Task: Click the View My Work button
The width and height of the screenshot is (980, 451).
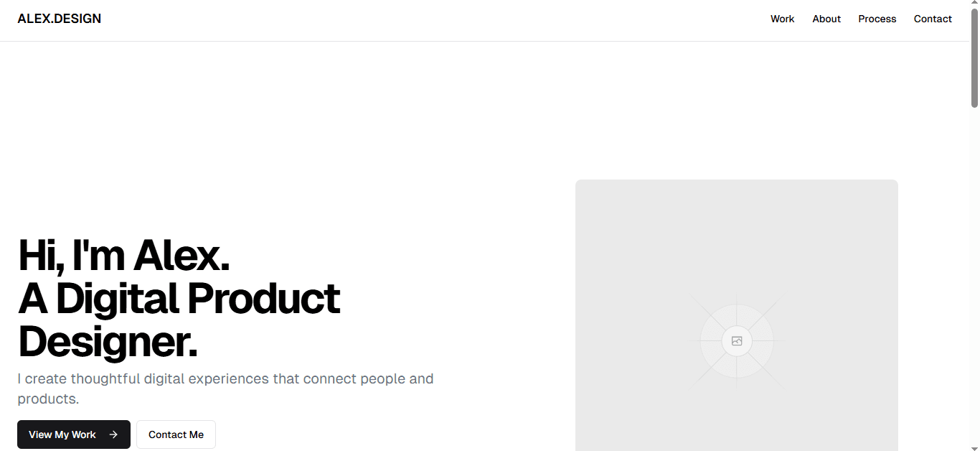Action: (74, 434)
